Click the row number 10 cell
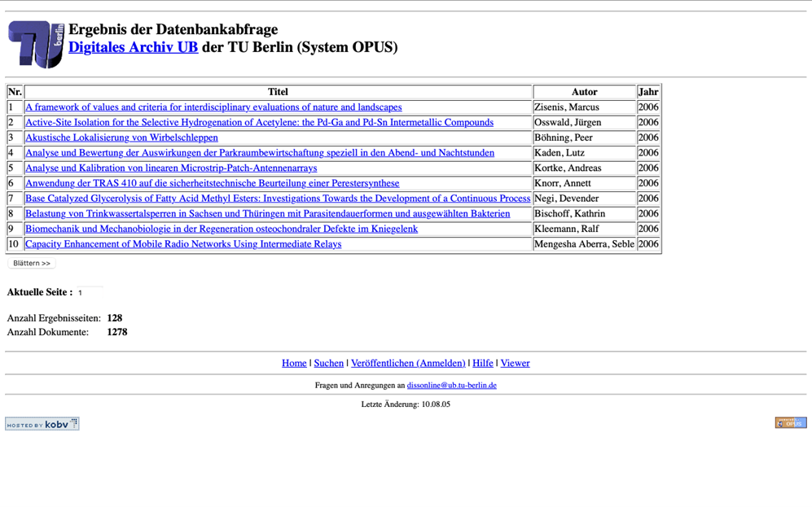Screen dimensions: 812x507 [x=15, y=243]
